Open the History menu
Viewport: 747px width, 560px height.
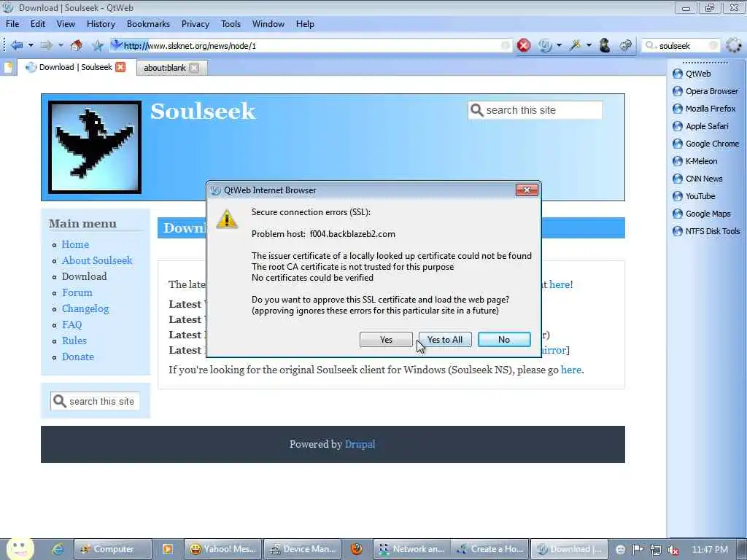[101, 24]
